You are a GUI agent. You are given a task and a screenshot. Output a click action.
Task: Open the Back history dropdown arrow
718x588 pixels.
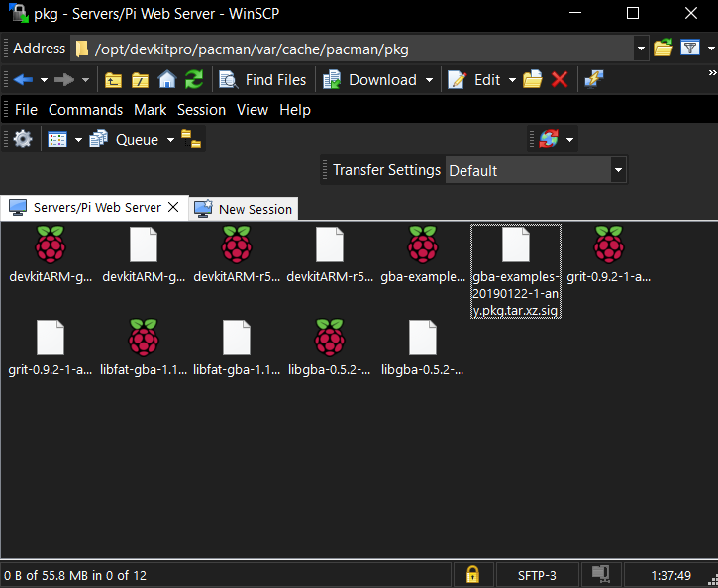point(44,80)
